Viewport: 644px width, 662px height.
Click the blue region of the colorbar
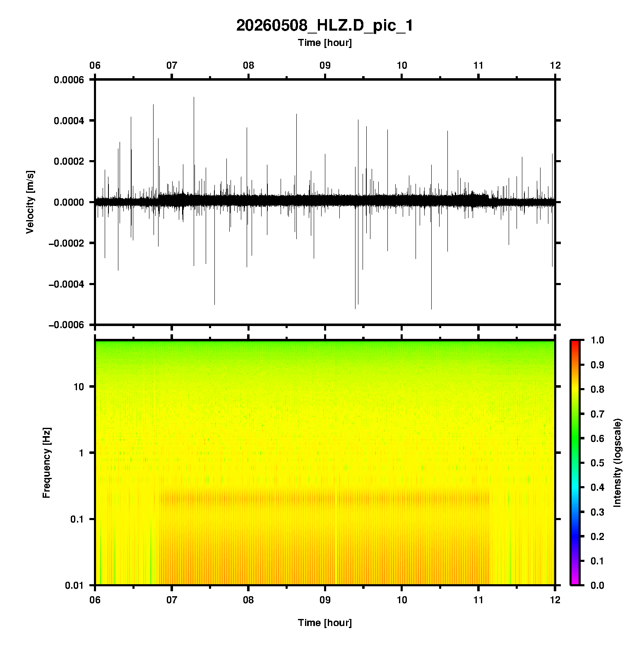(575, 525)
